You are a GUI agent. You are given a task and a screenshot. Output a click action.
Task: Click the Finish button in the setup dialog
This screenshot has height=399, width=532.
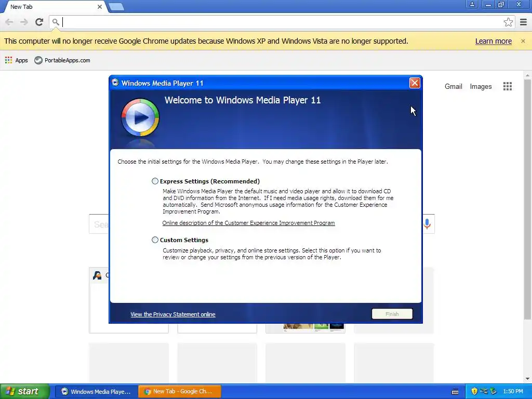(392, 314)
